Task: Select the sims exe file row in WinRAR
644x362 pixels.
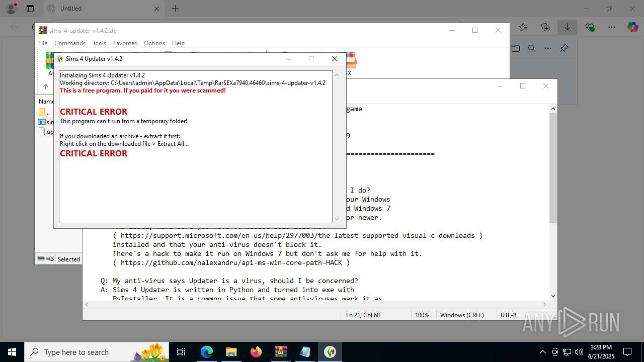Action: pyautogui.click(x=46, y=122)
